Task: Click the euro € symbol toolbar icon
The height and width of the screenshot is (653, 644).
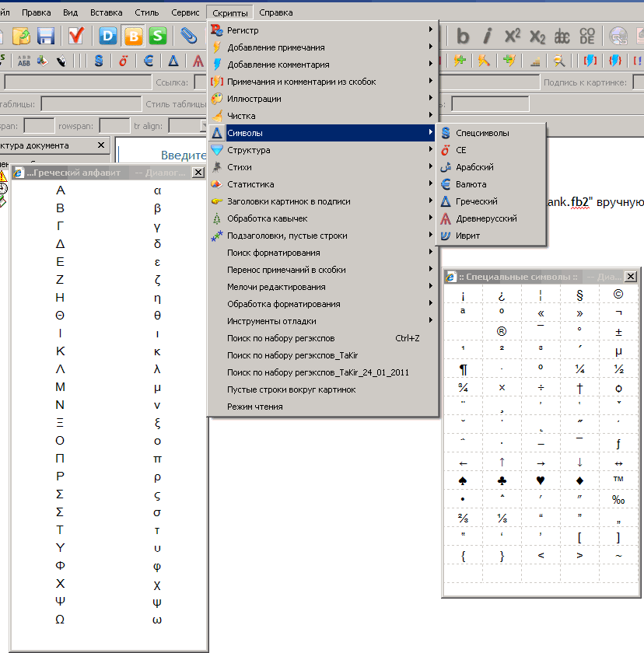Action: coord(147,60)
